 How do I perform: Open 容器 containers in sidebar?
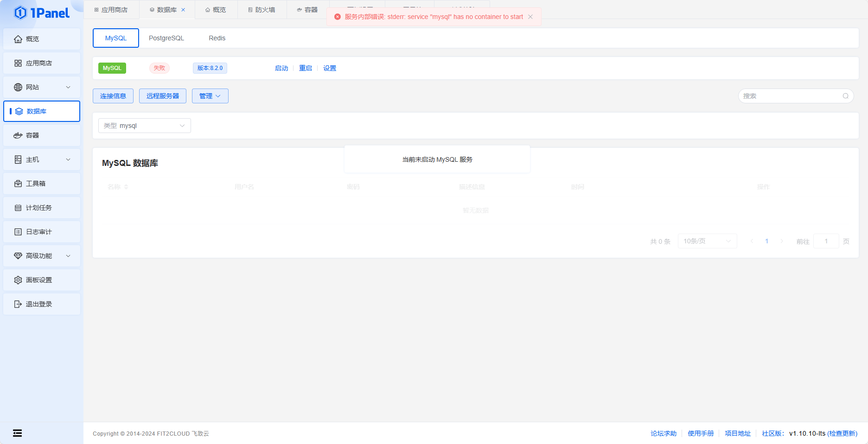(42, 135)
